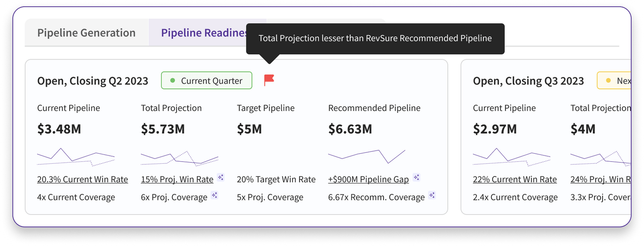The image size is (644, 246).
Task: Switch to the Pipeline Generation tab
Action: (86, 32)
